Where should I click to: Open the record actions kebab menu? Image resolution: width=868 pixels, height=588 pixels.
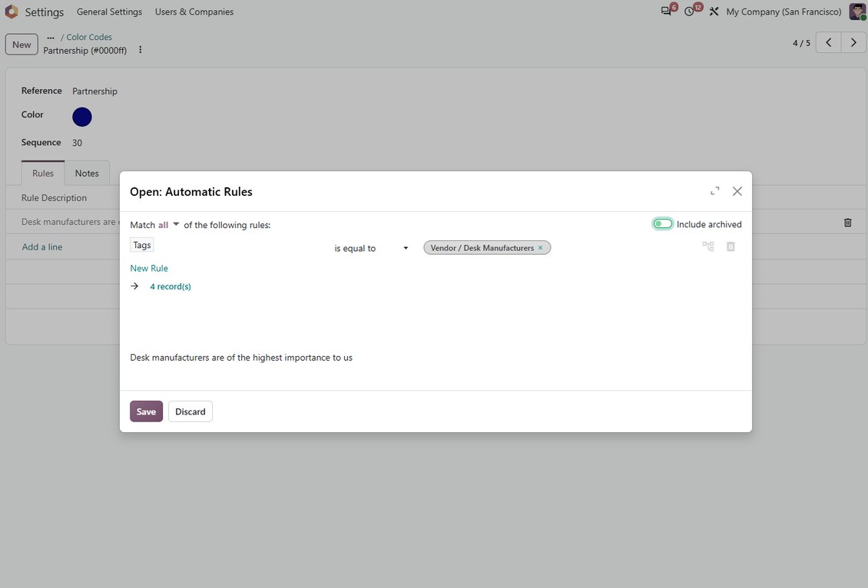[x=141, y=50]
